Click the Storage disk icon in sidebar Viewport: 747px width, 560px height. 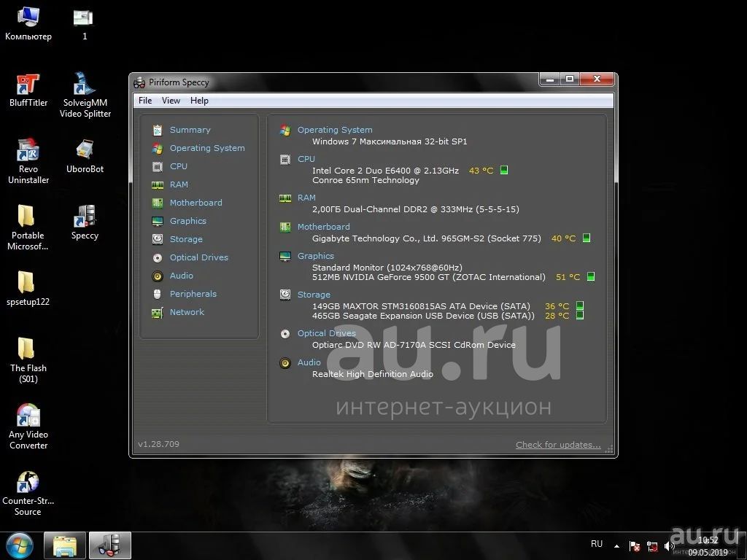[x=158, y=239]
